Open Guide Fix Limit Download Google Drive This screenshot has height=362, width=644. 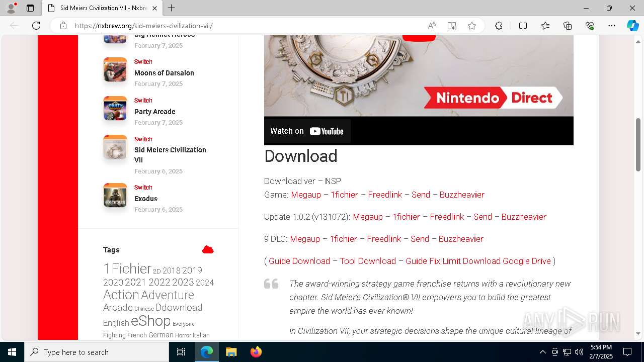point(478,261)
